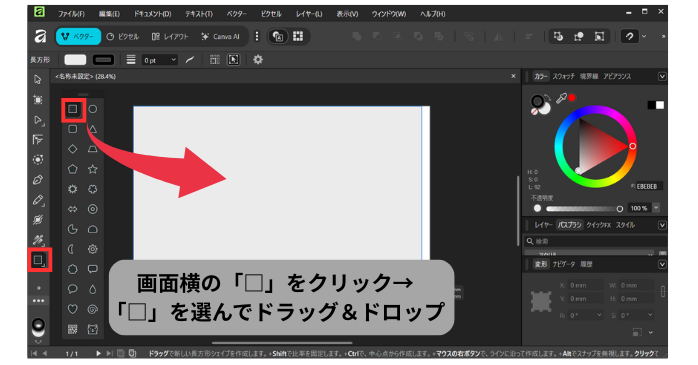Screen dimensions: 698x365
Task: Choose the rectangular callout shape in flyout
Action: [93, 269]
